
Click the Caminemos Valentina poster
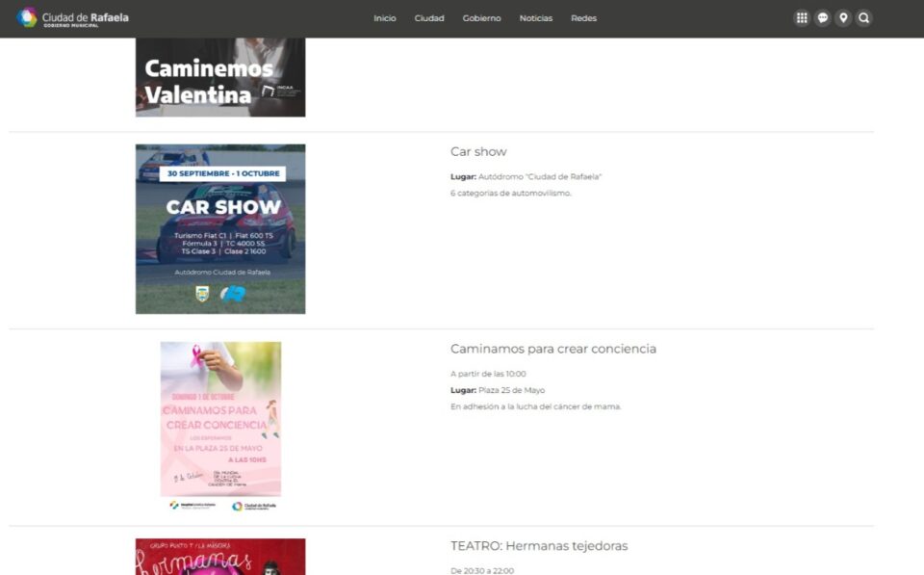point(220,77)
